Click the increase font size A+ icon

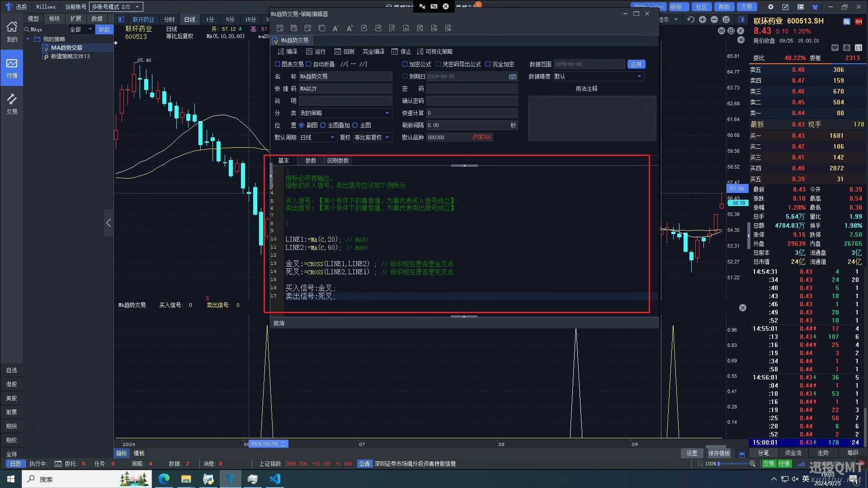(x=349, y=28)
